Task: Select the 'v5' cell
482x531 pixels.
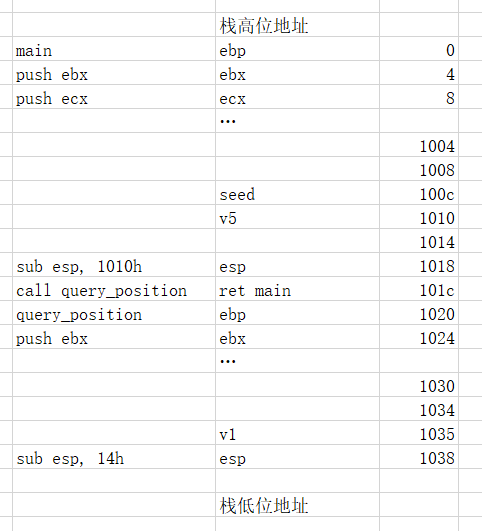Action: tap(297, 217)
